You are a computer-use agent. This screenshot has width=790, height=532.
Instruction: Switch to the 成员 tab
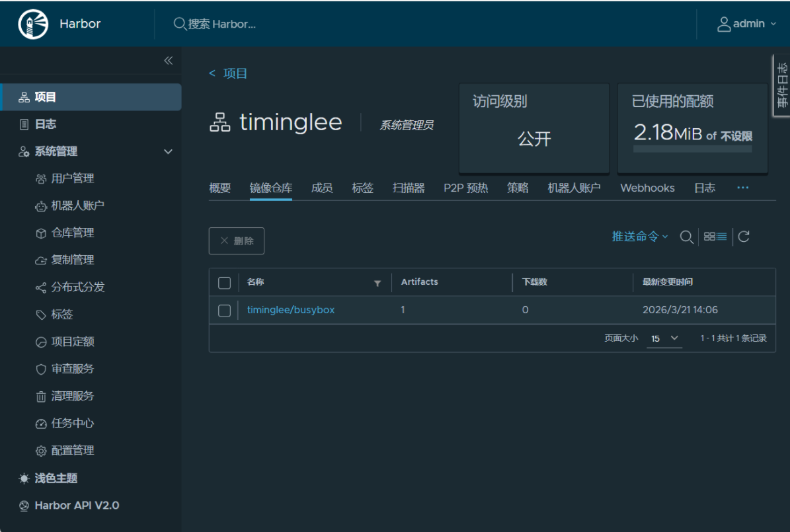[x=321, y=188]
